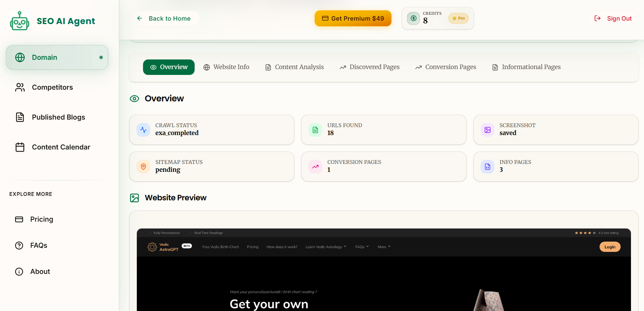Click the Conversion Pages trend icon card
The width and height of the screenshot is (644, 311).
point(315,166)
